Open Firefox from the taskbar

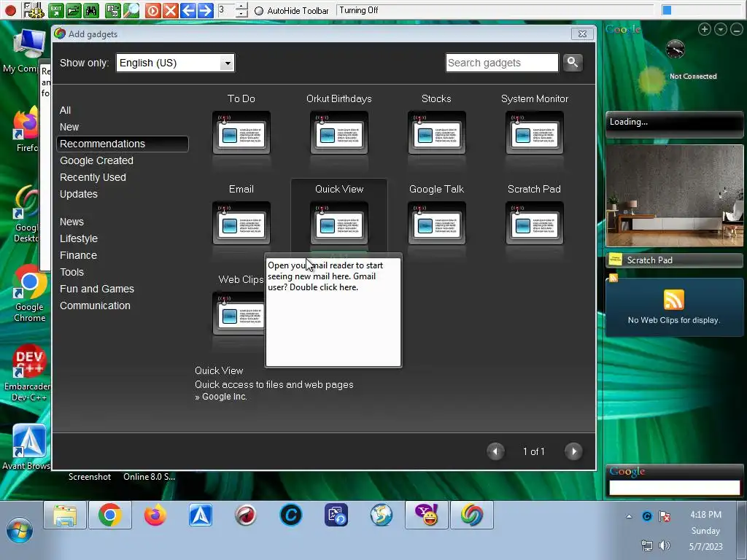click(155, 516)
